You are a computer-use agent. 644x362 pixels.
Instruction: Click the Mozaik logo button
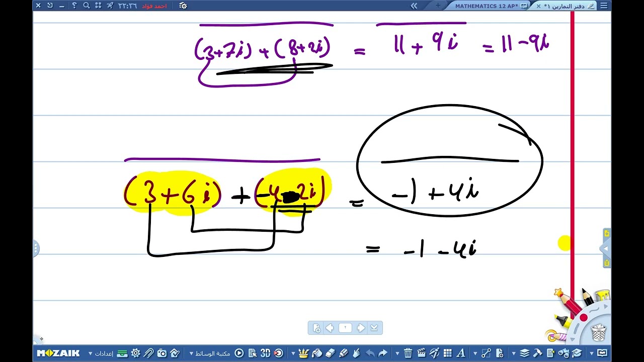58,353
